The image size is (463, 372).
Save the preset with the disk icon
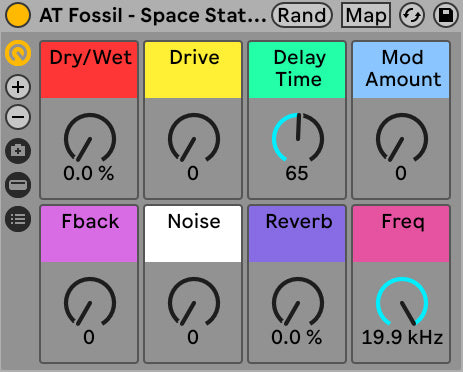pyautogui.click(x=446, y=15)
